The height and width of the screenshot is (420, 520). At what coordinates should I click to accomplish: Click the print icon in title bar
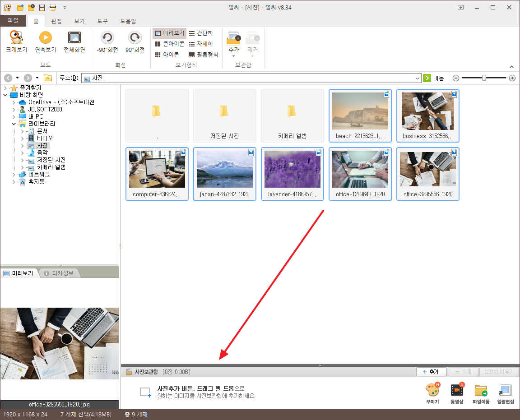pos(53,7)
